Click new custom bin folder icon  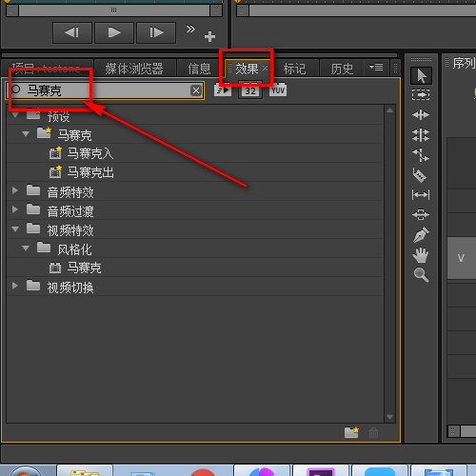click(x=351, y=432)
